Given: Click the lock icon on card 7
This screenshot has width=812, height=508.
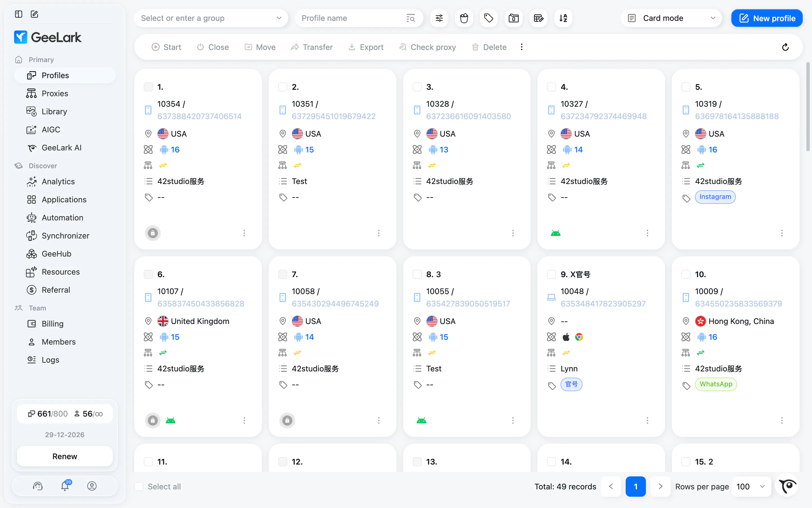Looking at the screenshot, I should click(287, 421).
